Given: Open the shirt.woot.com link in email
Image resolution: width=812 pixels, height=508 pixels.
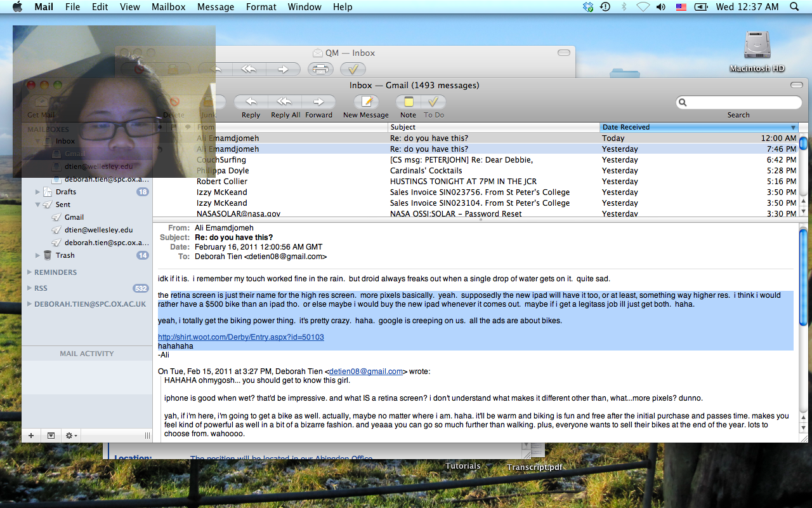Looking at the screenshot, I should click(x=240, y=337).
